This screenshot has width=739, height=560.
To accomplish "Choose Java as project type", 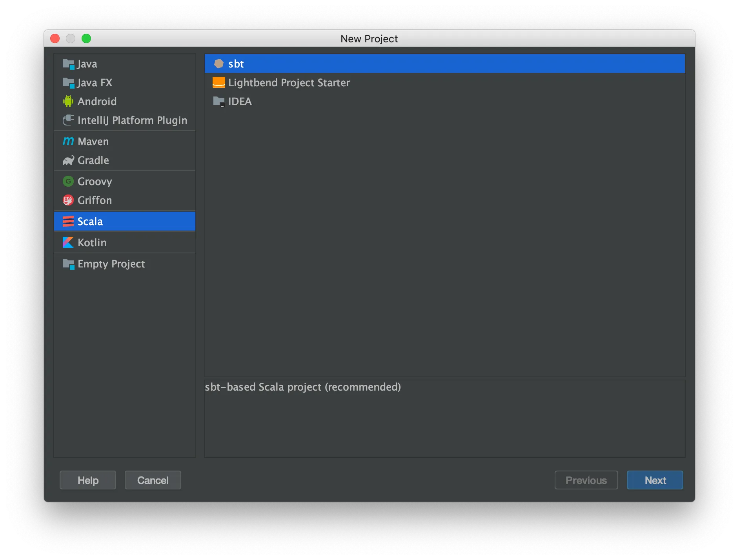I will [87, 64].
